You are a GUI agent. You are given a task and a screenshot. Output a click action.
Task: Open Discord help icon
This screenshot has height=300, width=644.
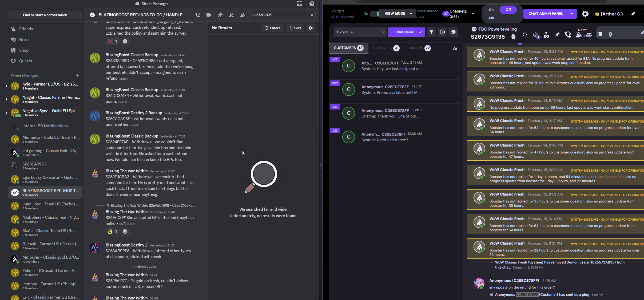[x=312, y=4]
